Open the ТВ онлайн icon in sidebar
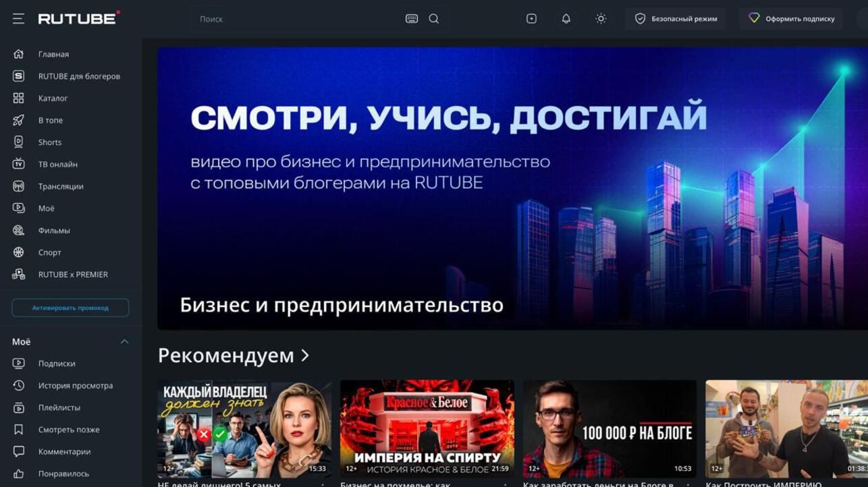This screenshot has height=487, width=868. point(18,164)
